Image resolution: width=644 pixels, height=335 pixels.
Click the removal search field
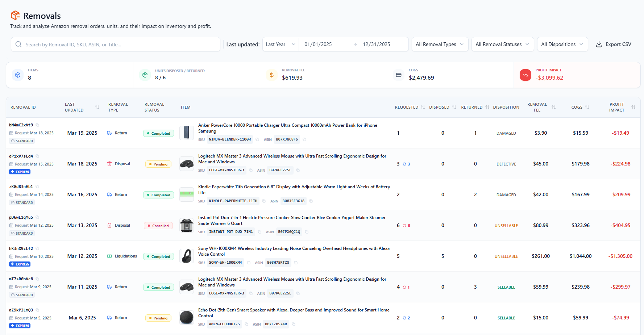pos(116,45)
